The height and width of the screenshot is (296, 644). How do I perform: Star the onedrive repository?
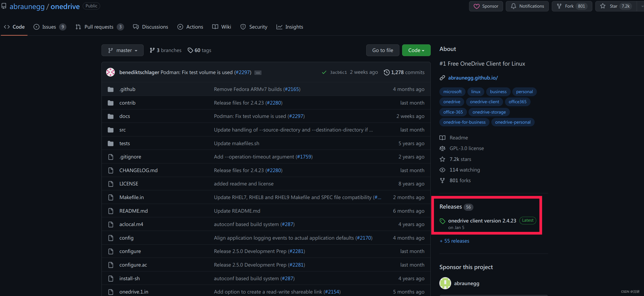coord(615,6)
